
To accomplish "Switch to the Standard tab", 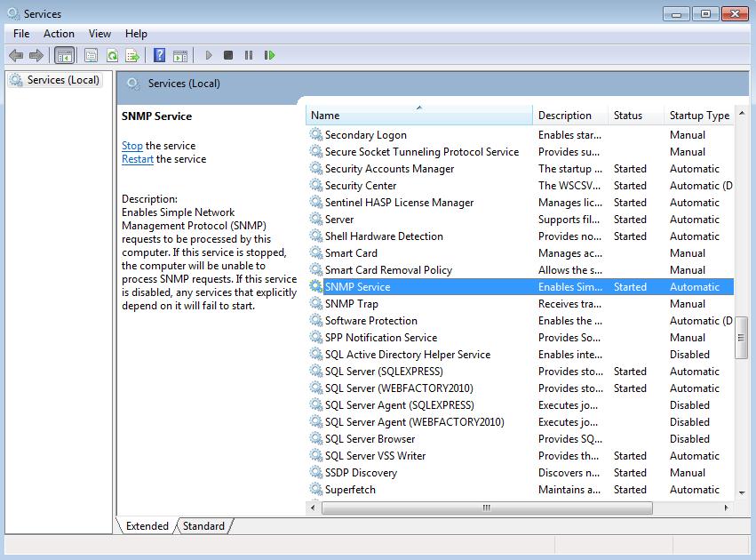I will click(x=203, y=525).
